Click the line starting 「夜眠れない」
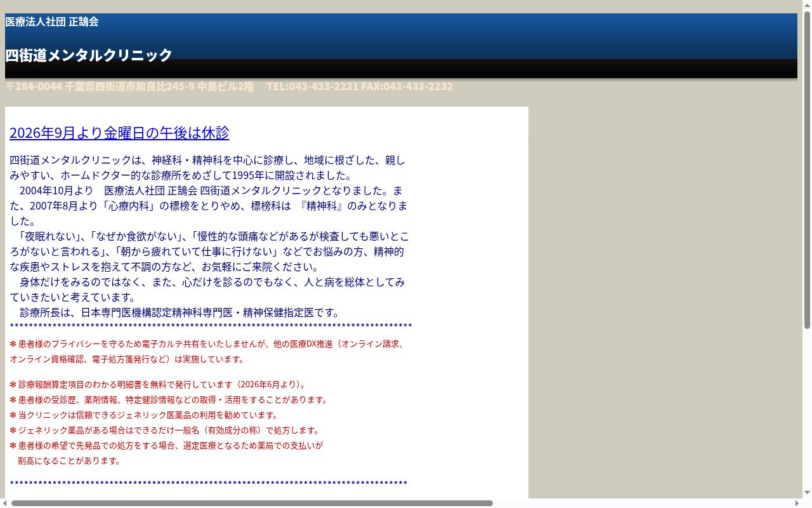812x508 pixels. [209, 251]
